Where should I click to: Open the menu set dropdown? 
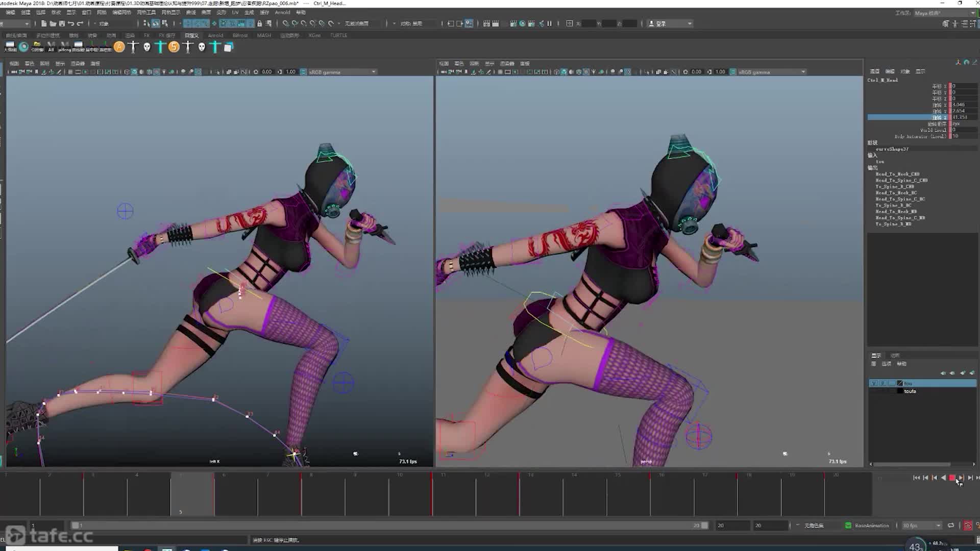(x=15, y=23)
